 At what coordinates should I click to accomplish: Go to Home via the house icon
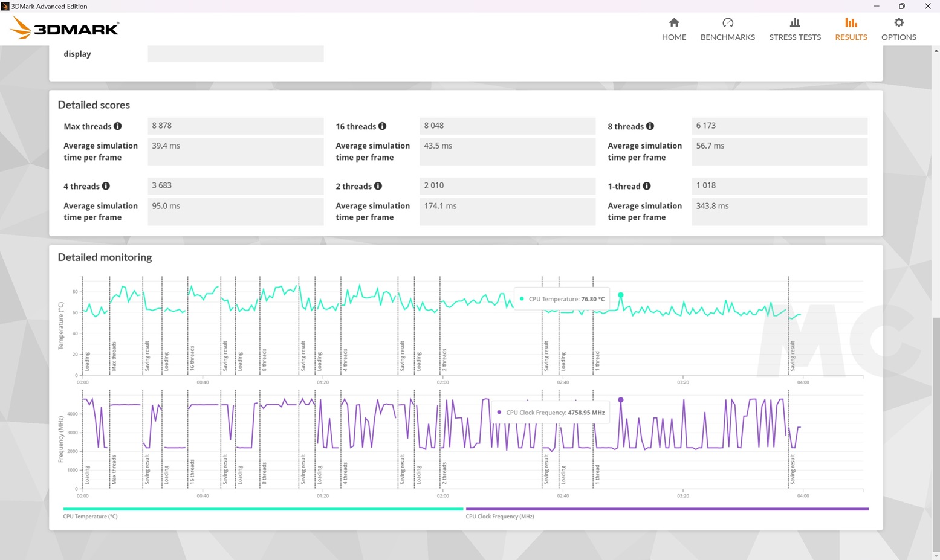[673, 23]
